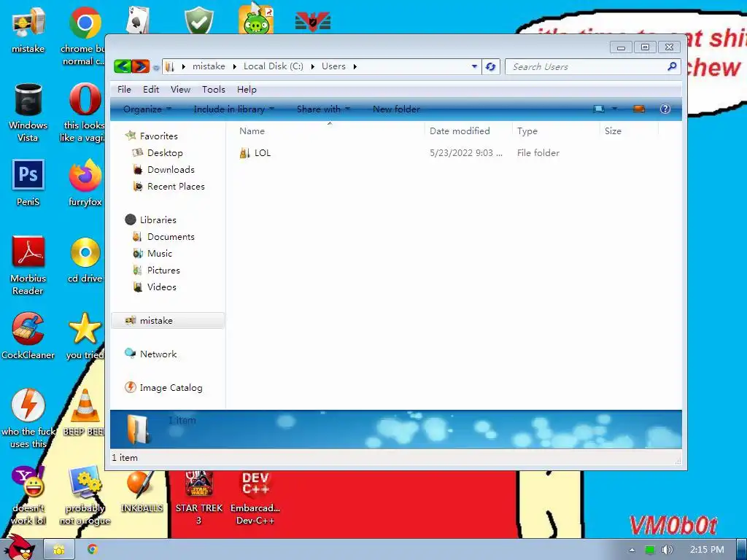
Task: Select the LOL folder
Action: click(x=262, y=153)
